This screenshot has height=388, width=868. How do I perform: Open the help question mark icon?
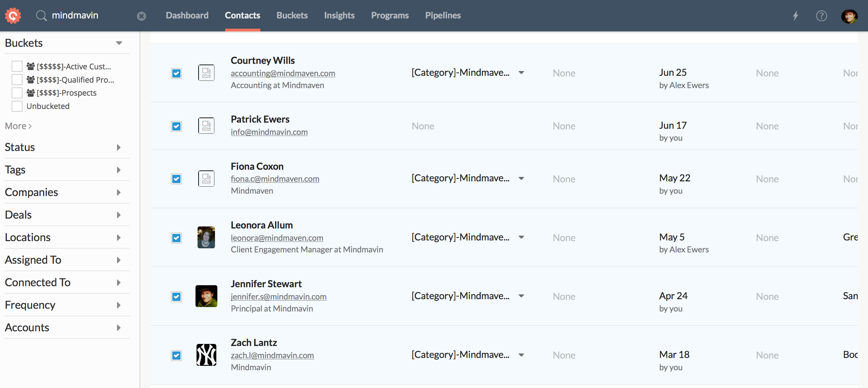pos(821,16)
